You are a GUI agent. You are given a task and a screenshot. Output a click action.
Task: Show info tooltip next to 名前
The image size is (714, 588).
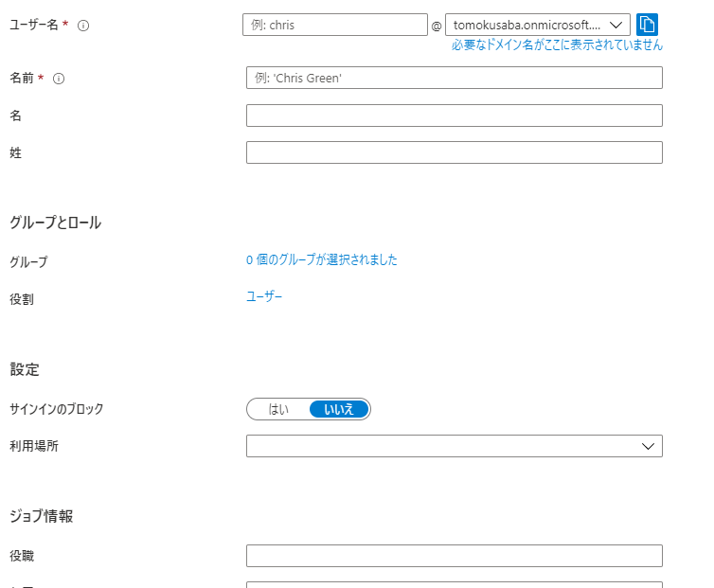(x=59, y=79)
